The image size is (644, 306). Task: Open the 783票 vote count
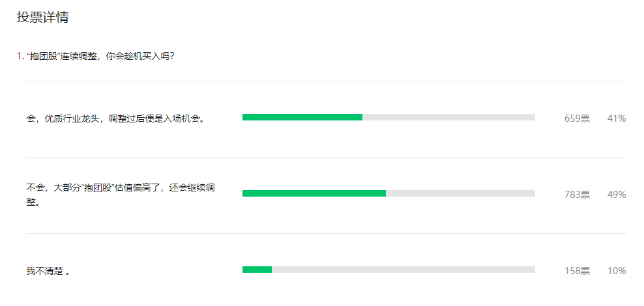point(577,195)
